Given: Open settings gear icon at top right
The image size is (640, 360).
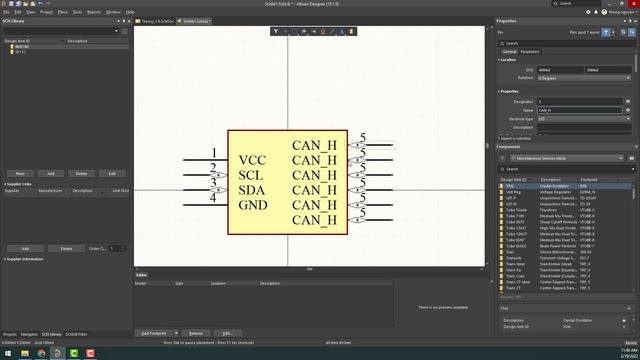Looking at the screenshot, I should (x=588, y=12).
